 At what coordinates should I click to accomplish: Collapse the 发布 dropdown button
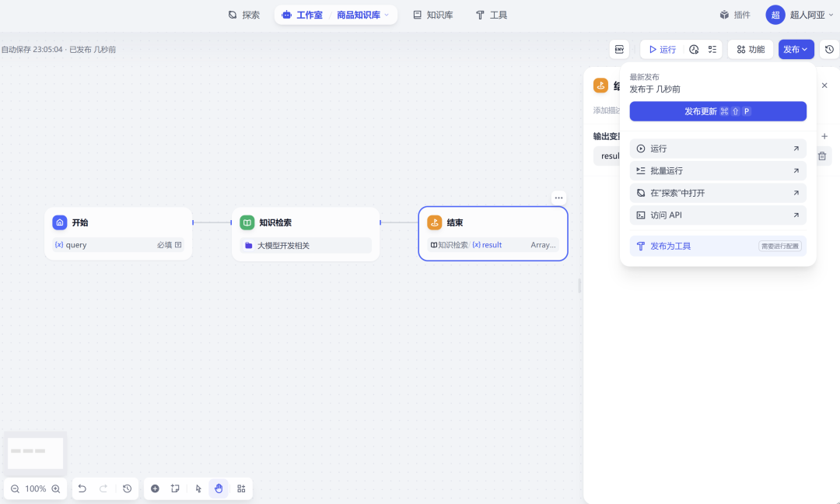point(796,50)
